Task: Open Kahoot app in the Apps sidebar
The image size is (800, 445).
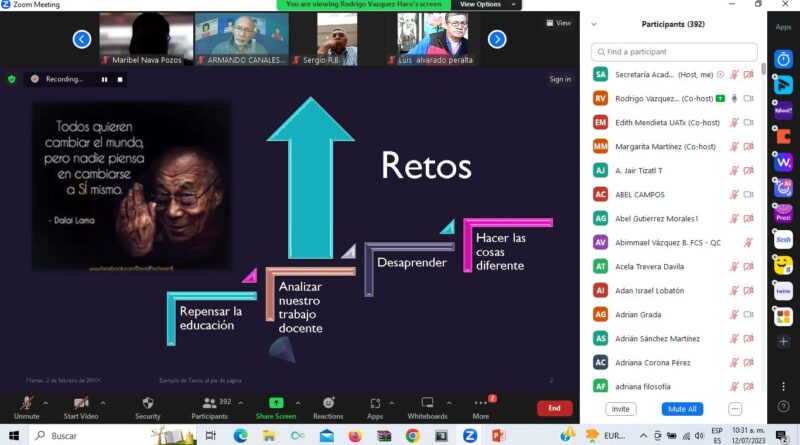Action: [783, 110]
